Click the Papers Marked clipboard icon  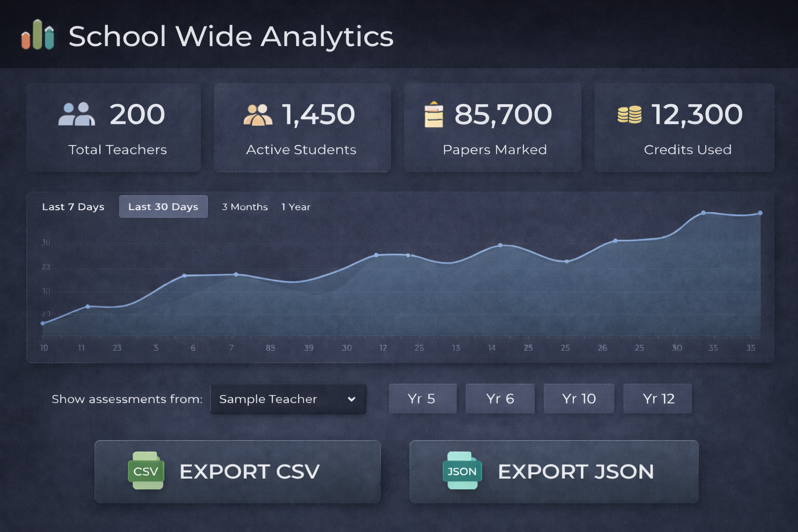pyautogui.click(x=434, y=115)
